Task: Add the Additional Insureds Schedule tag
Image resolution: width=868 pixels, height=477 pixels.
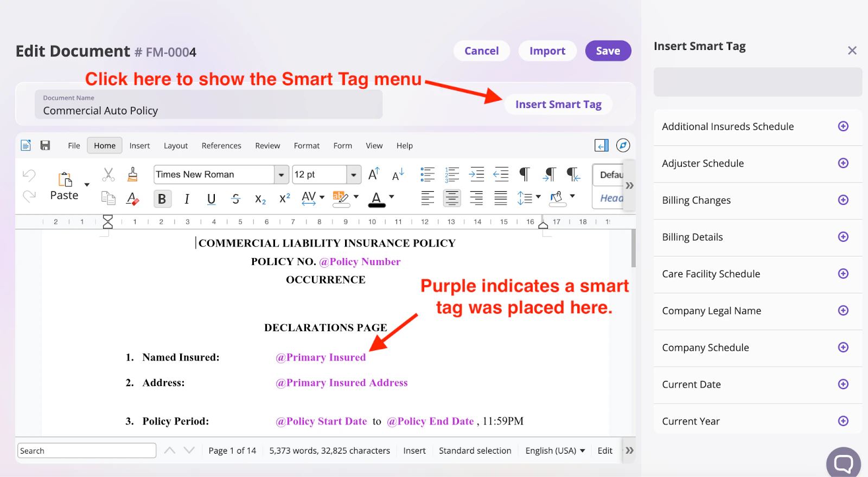Action: pos(843,126)
